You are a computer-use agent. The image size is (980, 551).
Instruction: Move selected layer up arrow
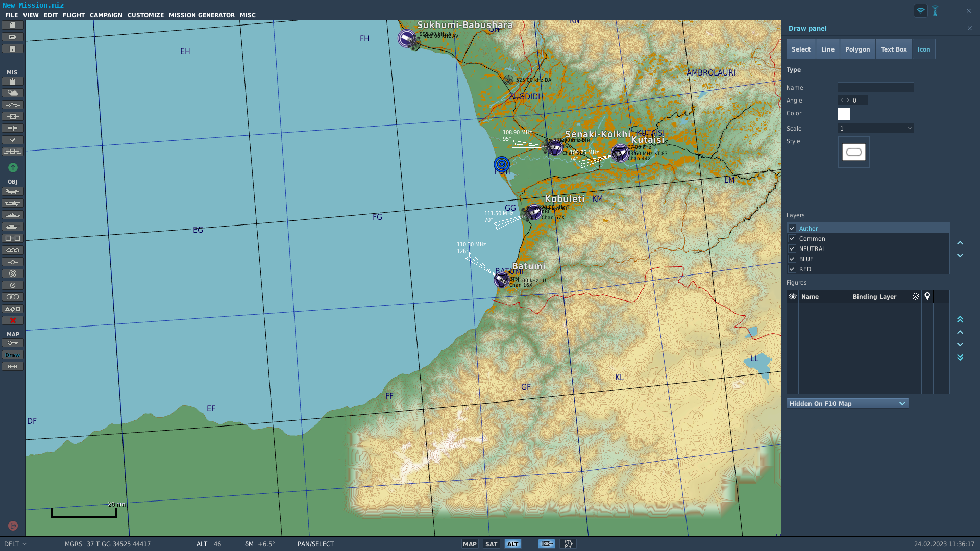click(x=960, y=243)
